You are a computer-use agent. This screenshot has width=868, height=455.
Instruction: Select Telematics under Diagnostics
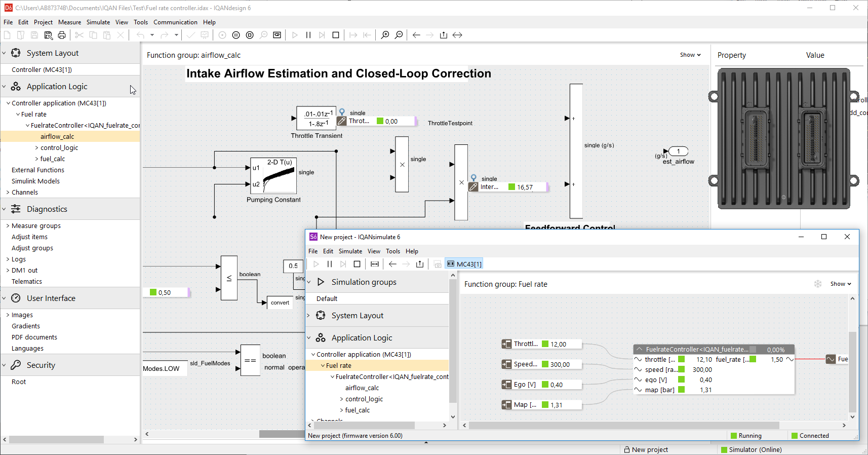[x=27, y=282]
